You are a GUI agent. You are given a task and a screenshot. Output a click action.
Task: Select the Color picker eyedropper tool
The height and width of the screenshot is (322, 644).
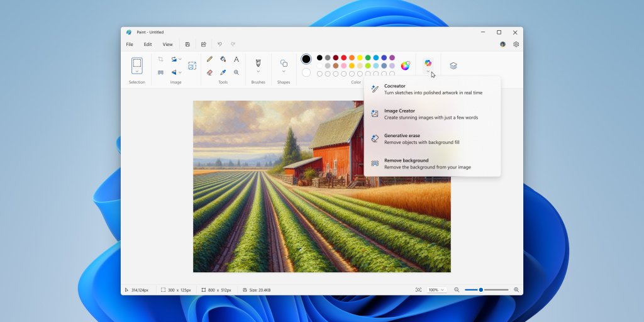223,72
